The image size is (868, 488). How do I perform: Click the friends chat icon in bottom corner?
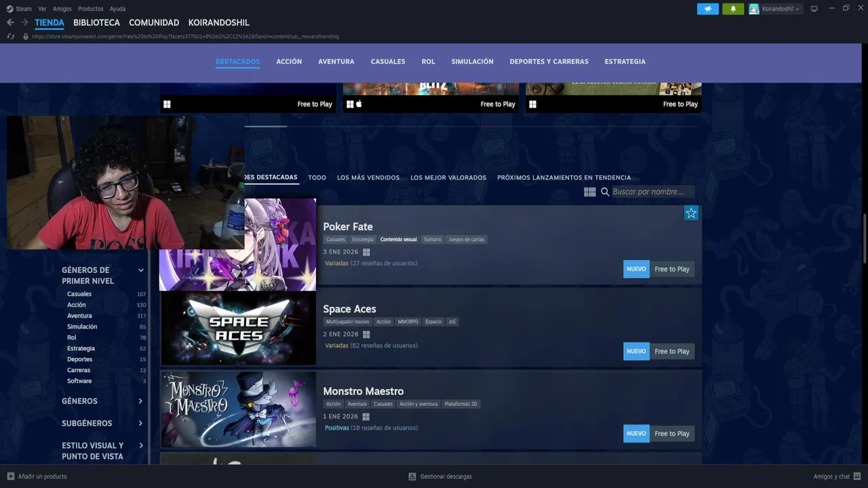(x=857, y=476)
